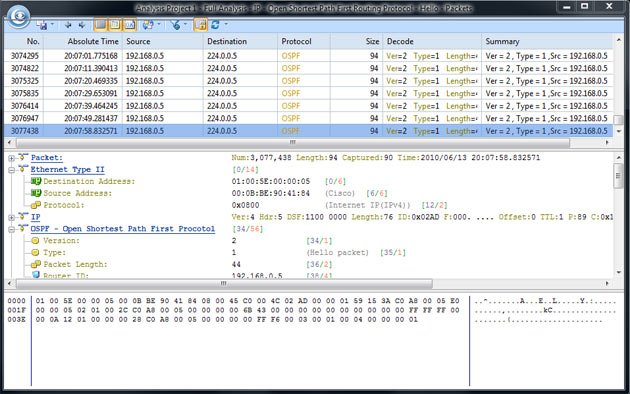Expand the IP tree node
630x394 pixels.
(11, 218)
